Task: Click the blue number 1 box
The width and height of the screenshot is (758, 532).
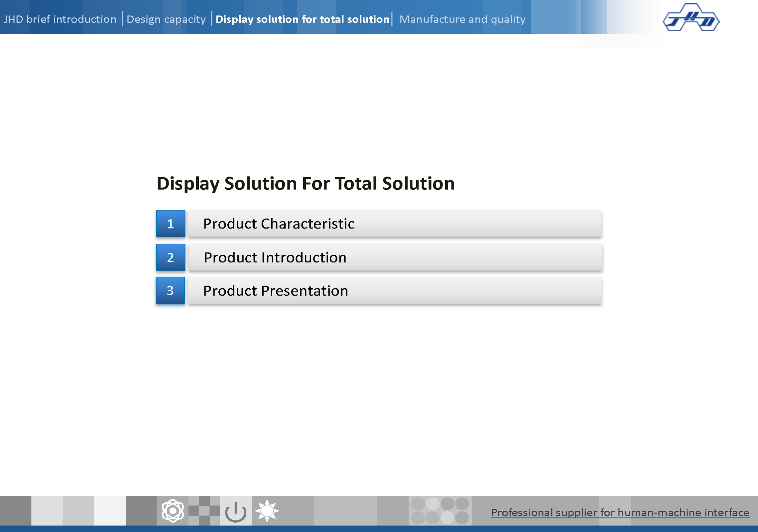Action: (171, 224)
